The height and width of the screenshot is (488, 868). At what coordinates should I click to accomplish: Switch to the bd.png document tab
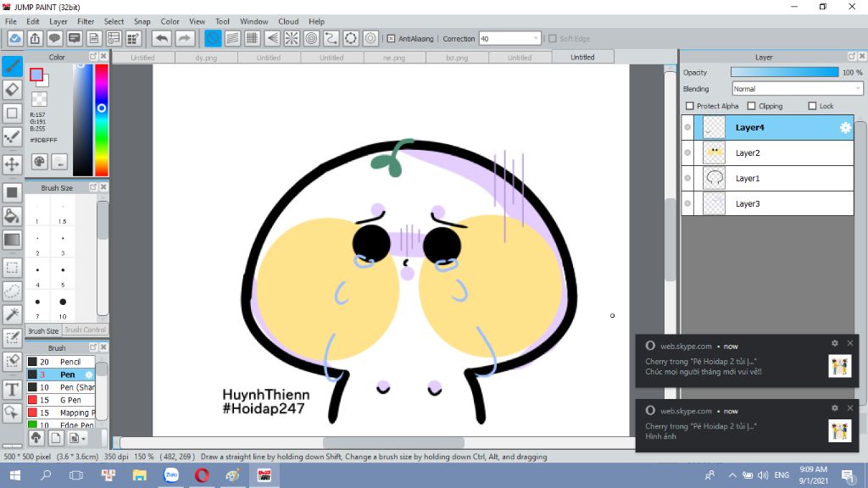(457, 58)
